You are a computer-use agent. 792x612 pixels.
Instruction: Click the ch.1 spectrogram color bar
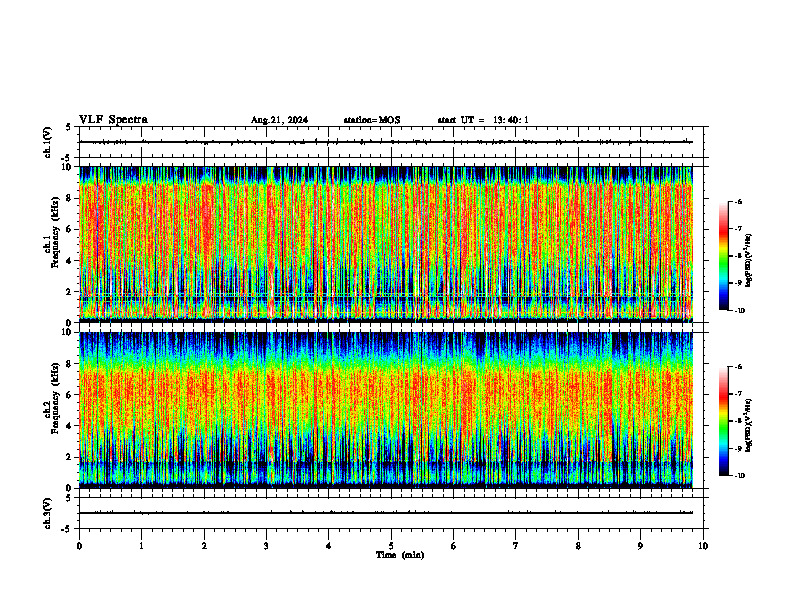[x=723, y=256]
